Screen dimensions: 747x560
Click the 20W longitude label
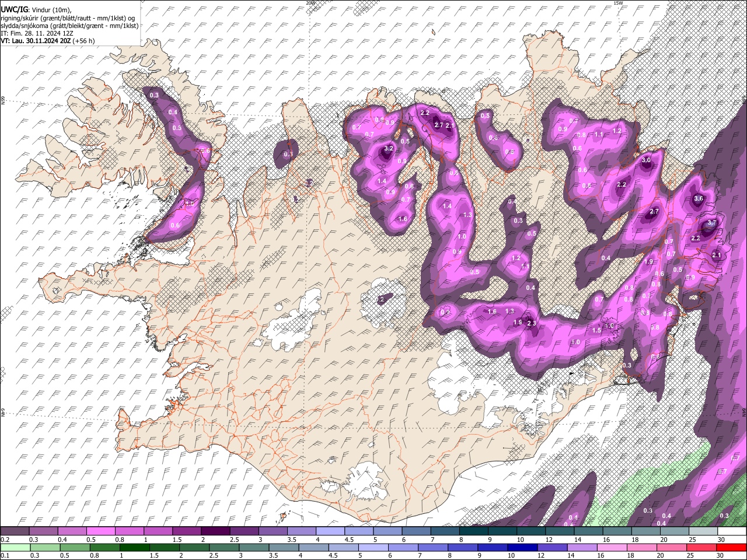pos(310,3)
